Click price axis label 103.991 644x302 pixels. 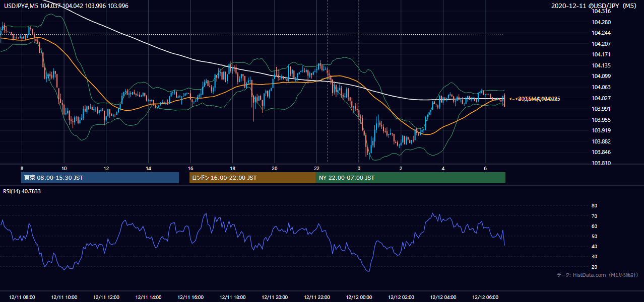(602, 109)
